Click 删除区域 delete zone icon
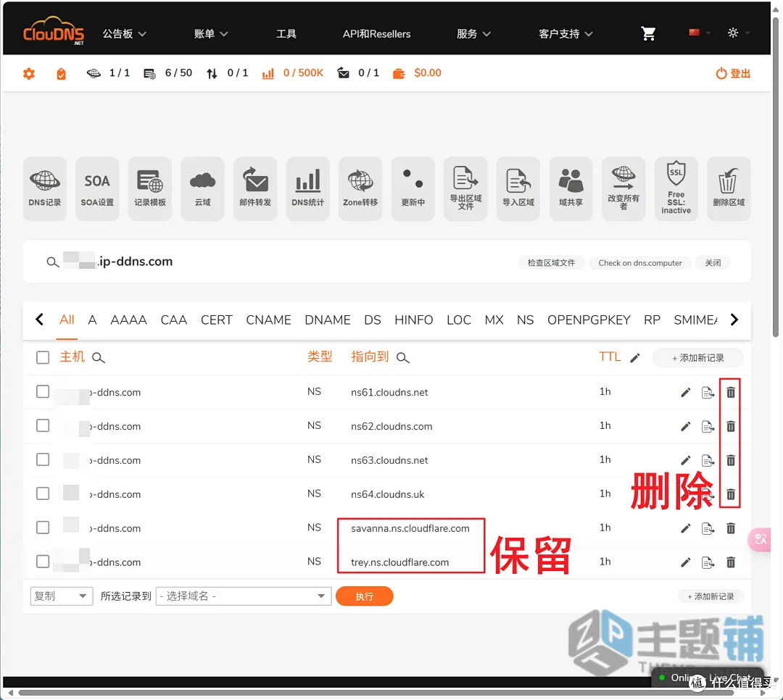Viewport: 783px width, 700px height. [x=729, y=188]
